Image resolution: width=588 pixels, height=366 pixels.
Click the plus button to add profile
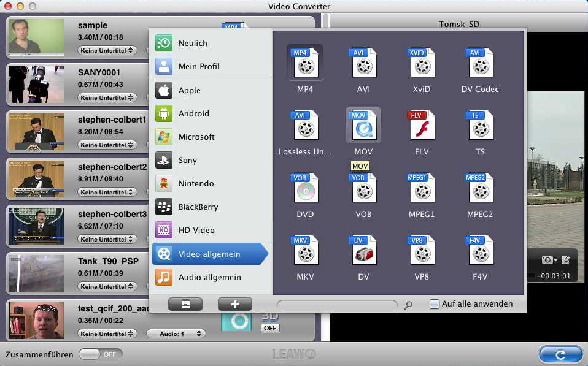click(x=234, y=304)
